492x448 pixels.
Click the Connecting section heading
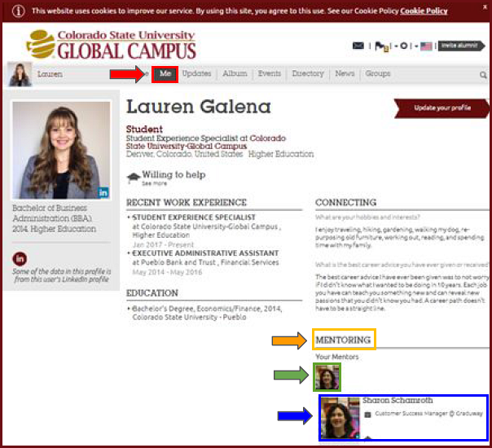[x=345, y=203]
